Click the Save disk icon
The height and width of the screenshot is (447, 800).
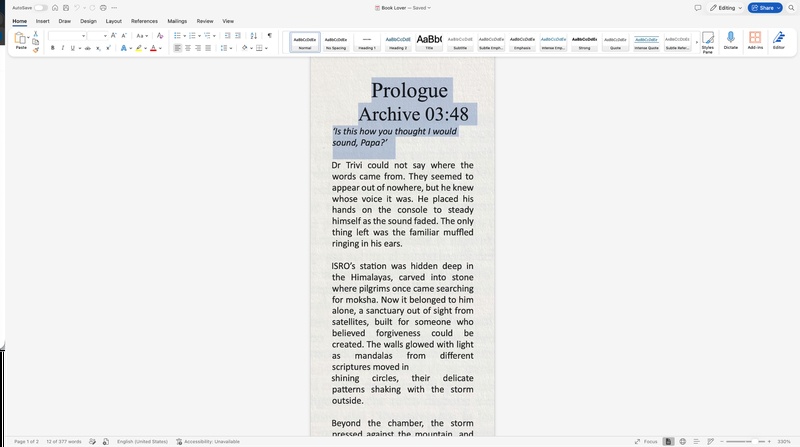coord(66,8)
